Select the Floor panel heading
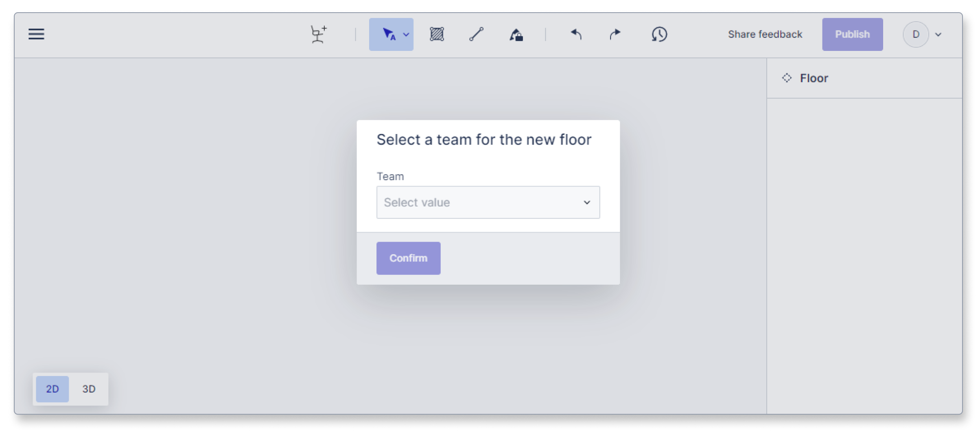 (814, 78)
